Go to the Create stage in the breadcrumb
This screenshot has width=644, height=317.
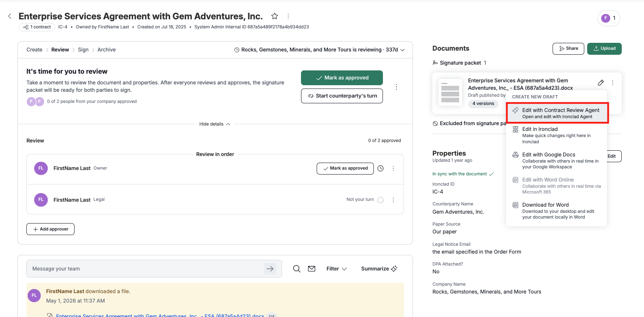tap(34, 50)
